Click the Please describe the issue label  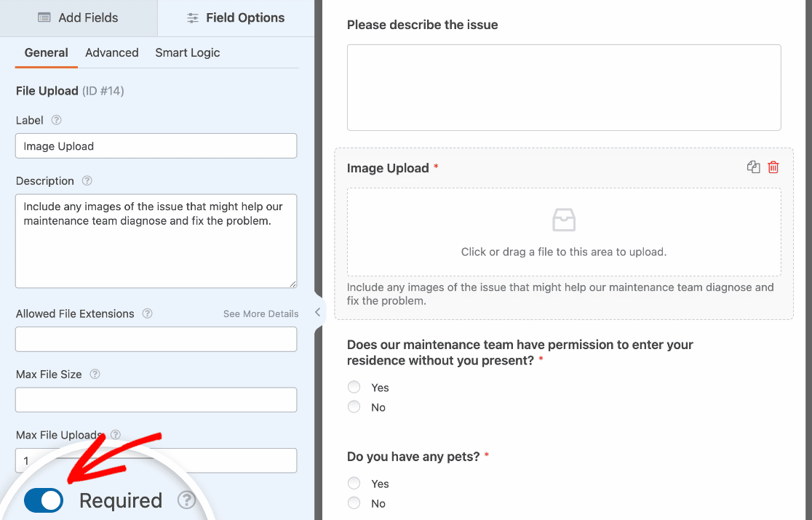click(x=423, y=25)
